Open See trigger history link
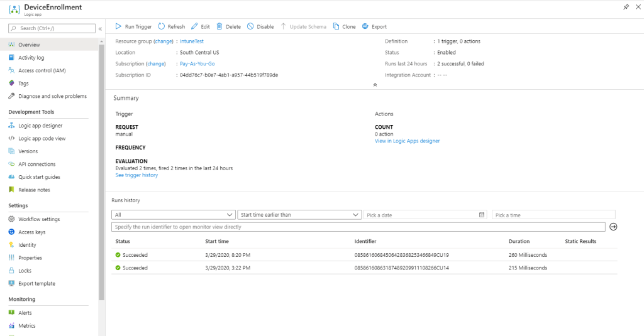This screenshot has height=336, width=644. click(136, 175)
